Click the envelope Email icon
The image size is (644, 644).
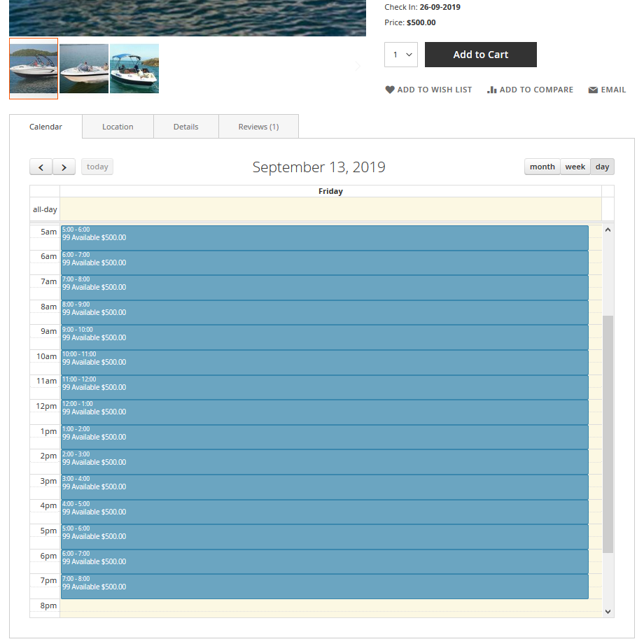pyautogui.click(x=593, y=90)
